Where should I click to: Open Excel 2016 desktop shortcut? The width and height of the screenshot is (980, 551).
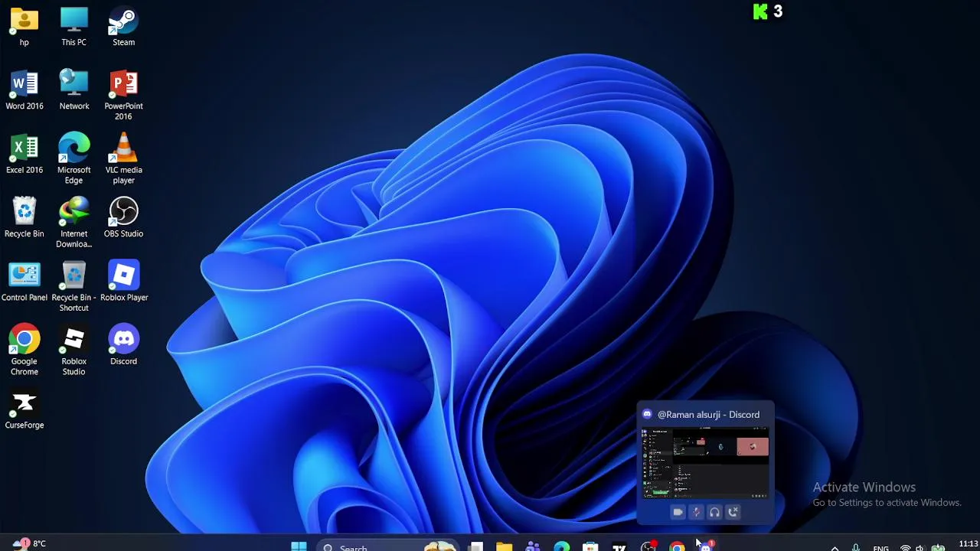click(24, 154)
